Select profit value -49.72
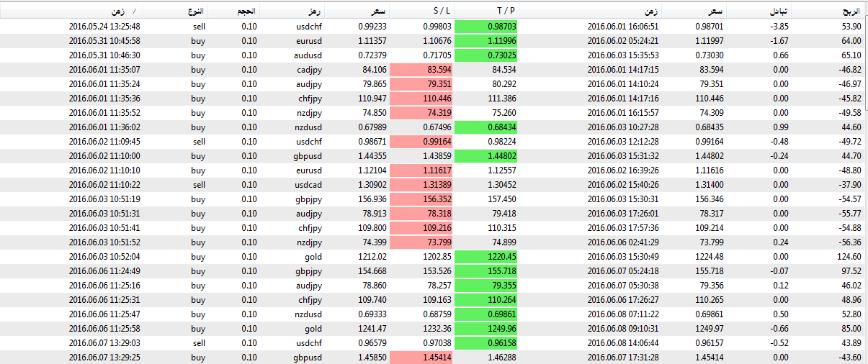Screen dimensions: 868x364 coord(850,142)
